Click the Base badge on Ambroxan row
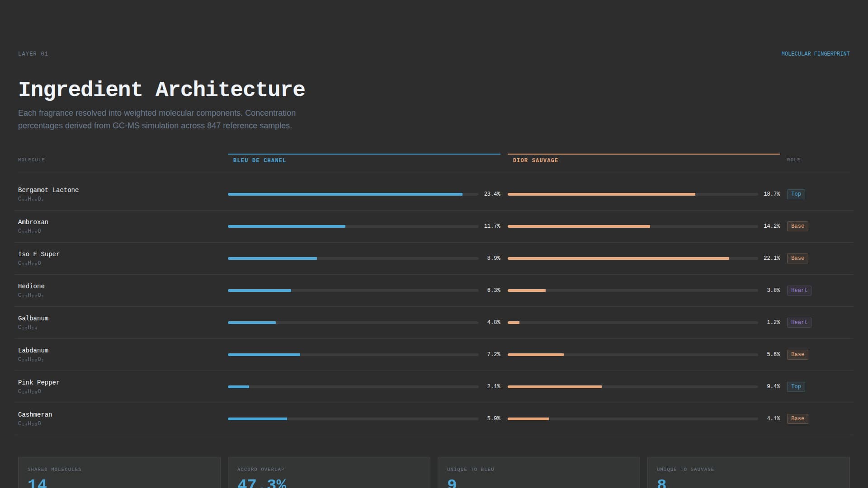Image resolution: width=868 pixels, height=488 pixels. click(x=797, y=226)
